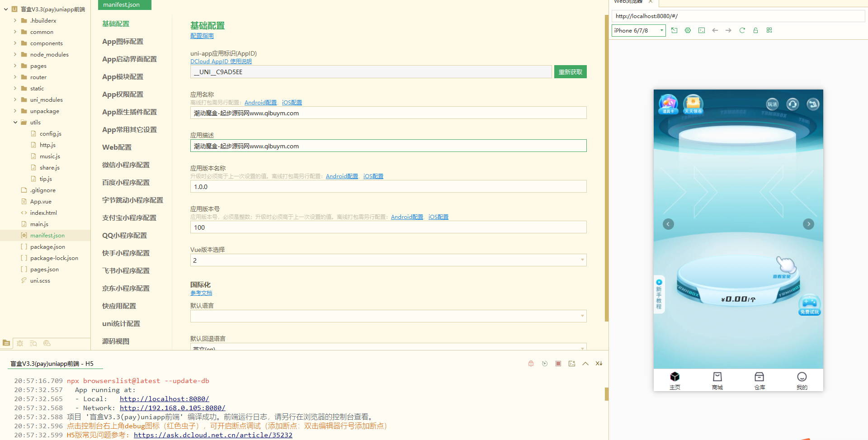Open the 配置指南 link
Viewport: 868px width, 440px height.
tap(202, 36)
